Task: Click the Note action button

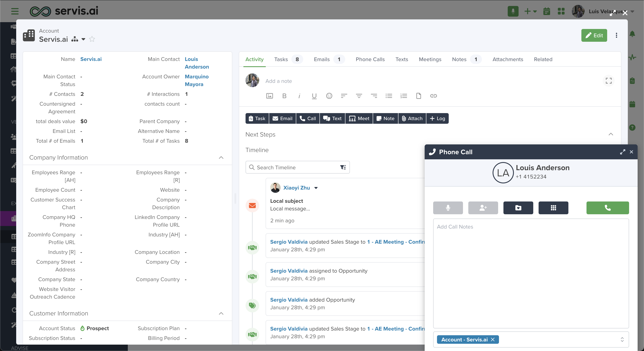Action: 385,118
